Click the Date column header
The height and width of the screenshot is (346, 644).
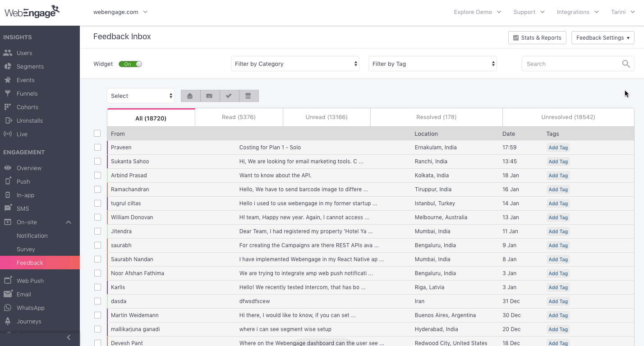[509, 134]
